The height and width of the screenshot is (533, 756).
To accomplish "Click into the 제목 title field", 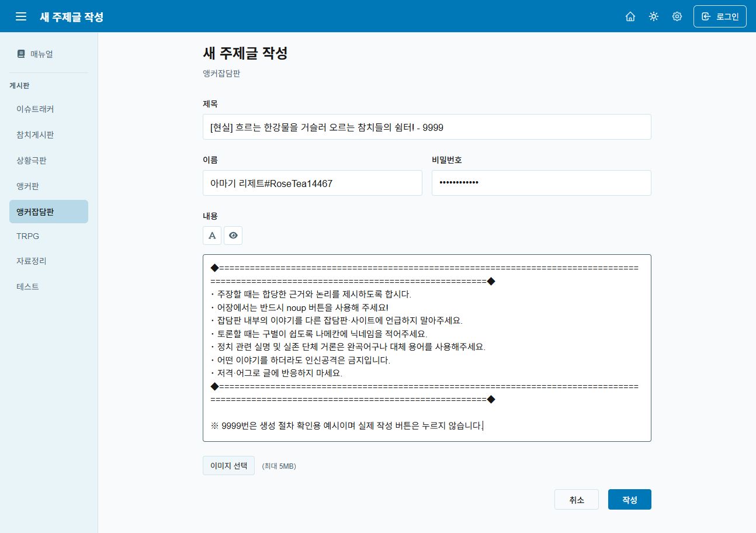I will [x=427, y=127].
